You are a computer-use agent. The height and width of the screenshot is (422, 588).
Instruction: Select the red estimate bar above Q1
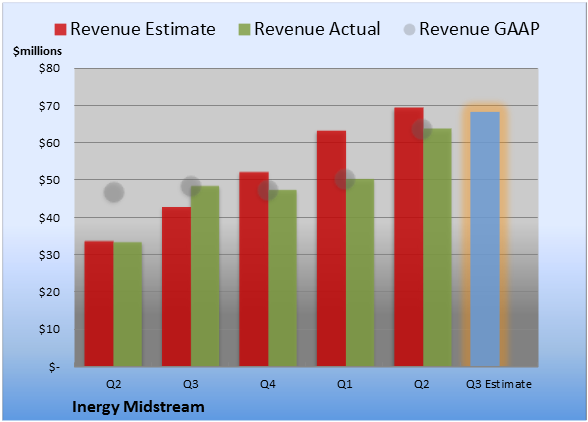coord(332,248)
